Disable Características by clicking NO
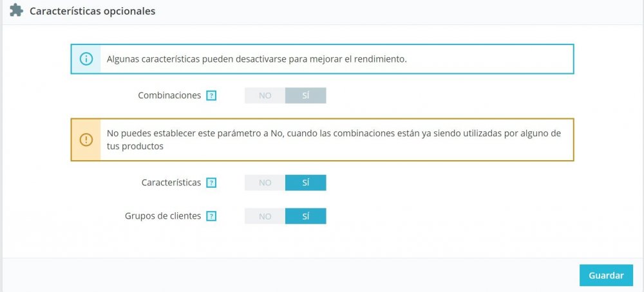The height and width of the screenshot is (292, 644). click(265, 183)
